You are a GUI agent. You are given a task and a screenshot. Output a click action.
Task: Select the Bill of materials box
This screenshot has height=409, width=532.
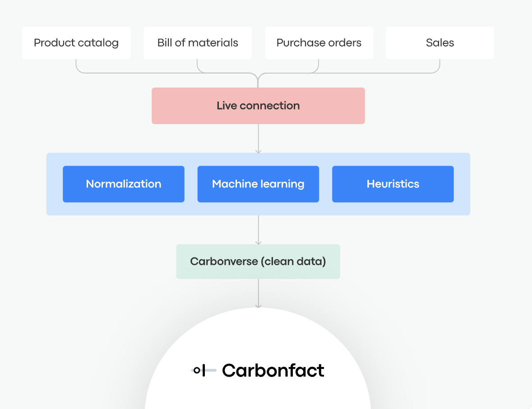(x=198, y=43)
